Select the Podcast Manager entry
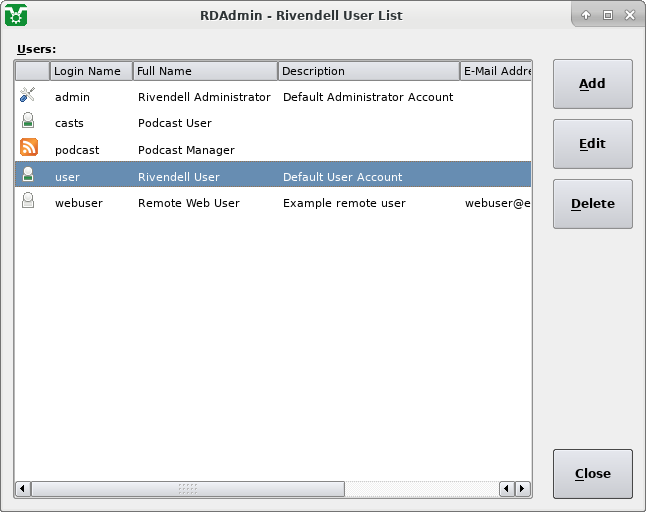Image resolution: width=646 pixels, height=512 pixels. (x=186, y=150)
